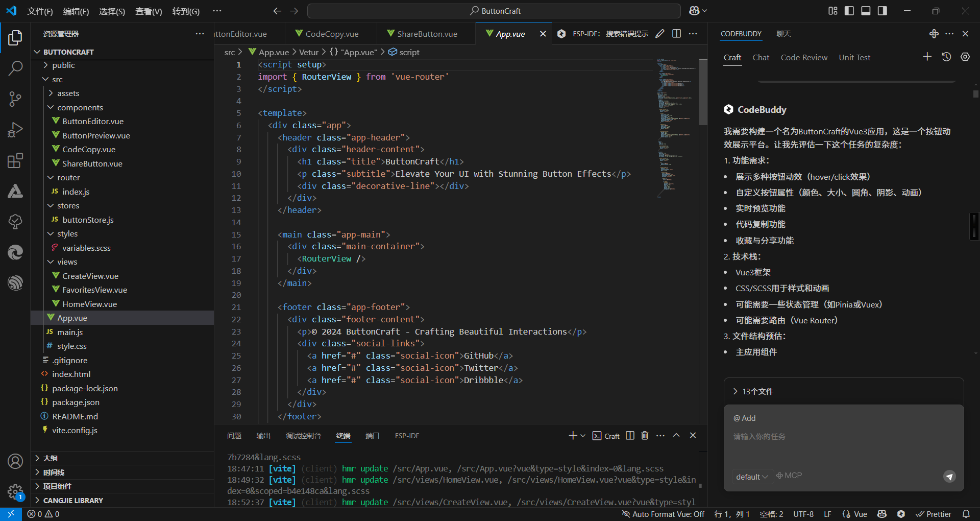Open the Manage gear in activity bar
The height and width of the screenshot is (521, 980).
(15, 492)
